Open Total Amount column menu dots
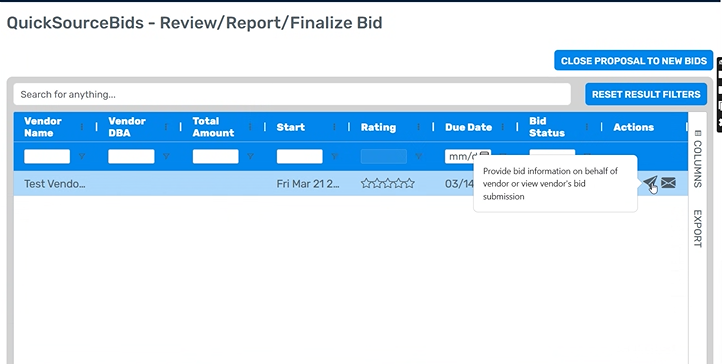The width and height of the screenshot is (722, 364). 250,127
